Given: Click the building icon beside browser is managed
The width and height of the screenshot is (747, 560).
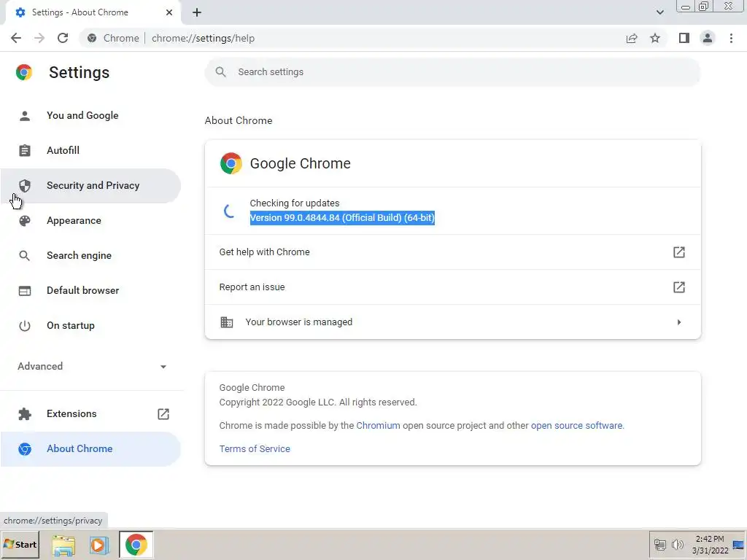Looking at the screenshot, I should pyautogui.click(x=227, y=322).
